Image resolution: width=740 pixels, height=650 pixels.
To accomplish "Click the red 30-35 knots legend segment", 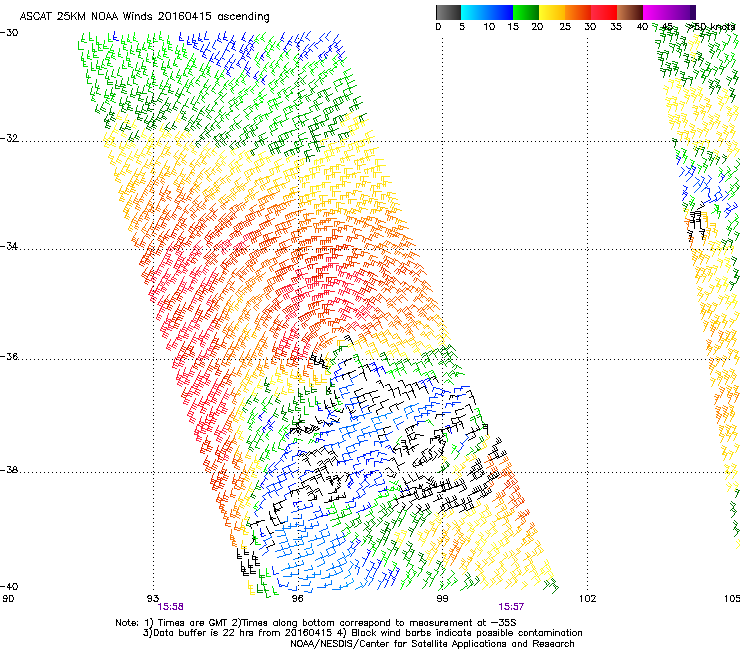I will (x=604, y=12).
